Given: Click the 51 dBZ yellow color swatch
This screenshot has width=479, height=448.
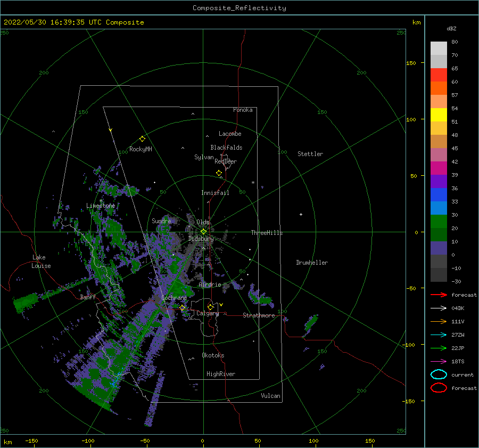Looking at the screenshot, I should click(x=439, y=115).
